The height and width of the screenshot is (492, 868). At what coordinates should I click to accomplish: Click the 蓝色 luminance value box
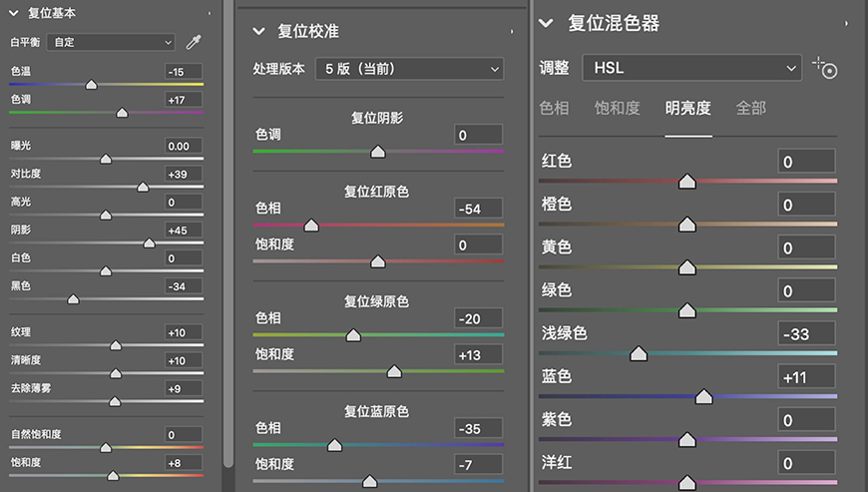pos(805,376)
